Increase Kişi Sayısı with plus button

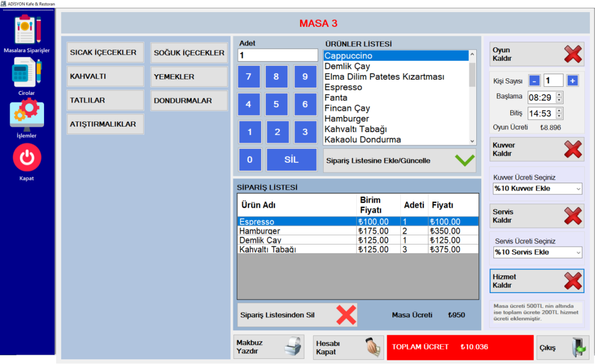point(572,81)
